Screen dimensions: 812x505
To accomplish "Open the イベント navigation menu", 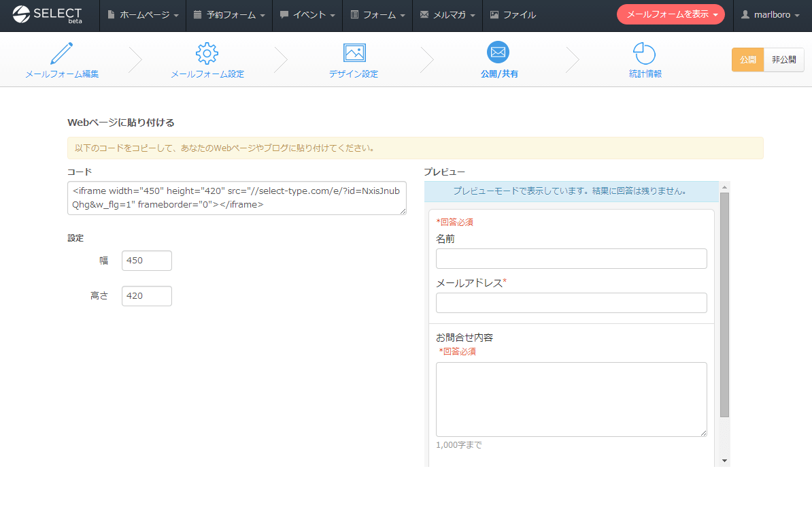I will (307, 15).
